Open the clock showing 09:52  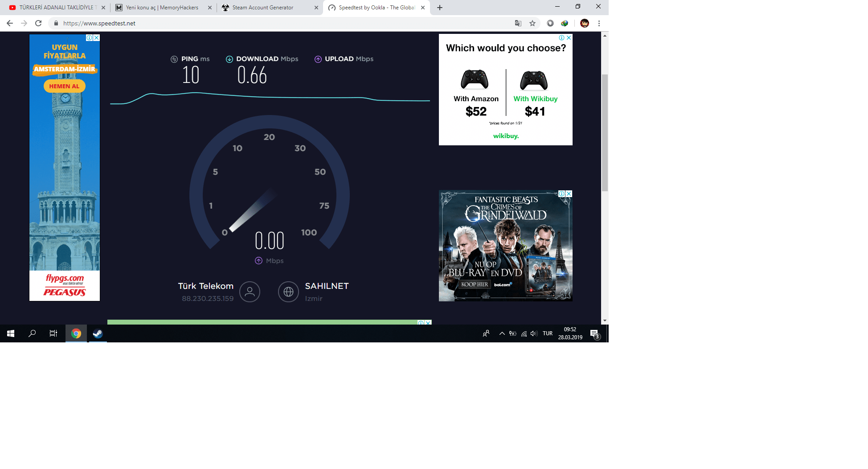click(x=570, y=333)
